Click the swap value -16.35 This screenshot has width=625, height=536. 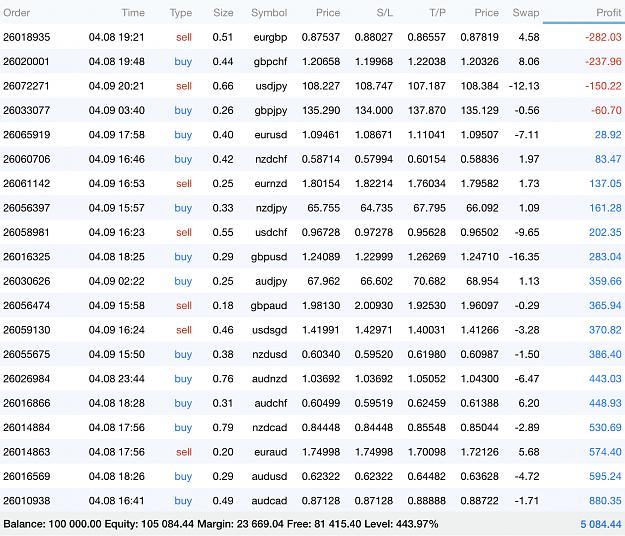(x=524, y=257)
